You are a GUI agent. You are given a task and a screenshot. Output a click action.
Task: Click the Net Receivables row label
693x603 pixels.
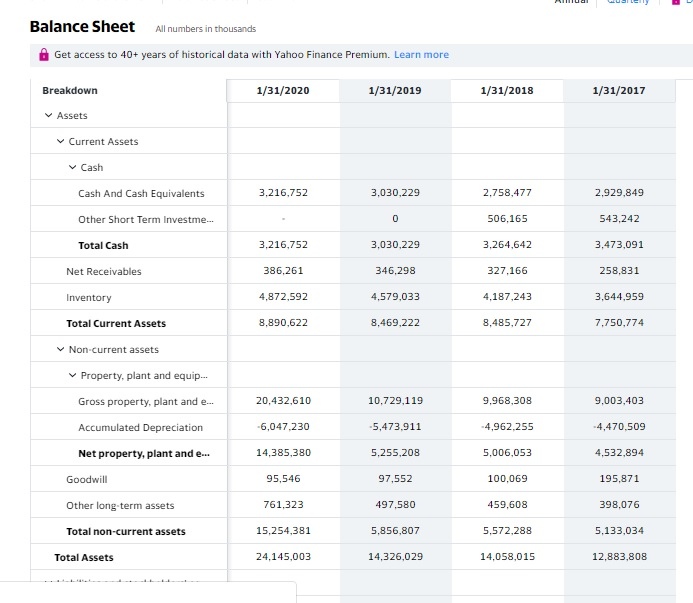coord(104,272)
